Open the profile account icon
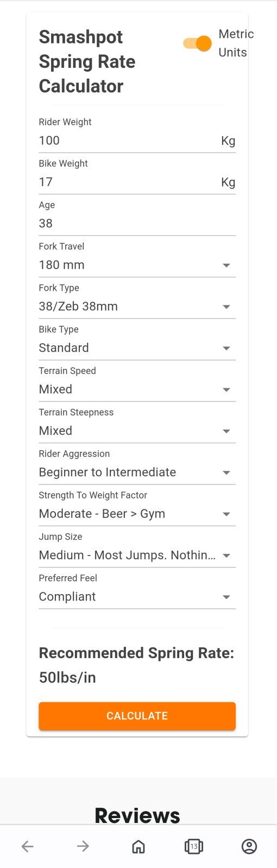Screen dimensions: 277x868 [249, 846]
